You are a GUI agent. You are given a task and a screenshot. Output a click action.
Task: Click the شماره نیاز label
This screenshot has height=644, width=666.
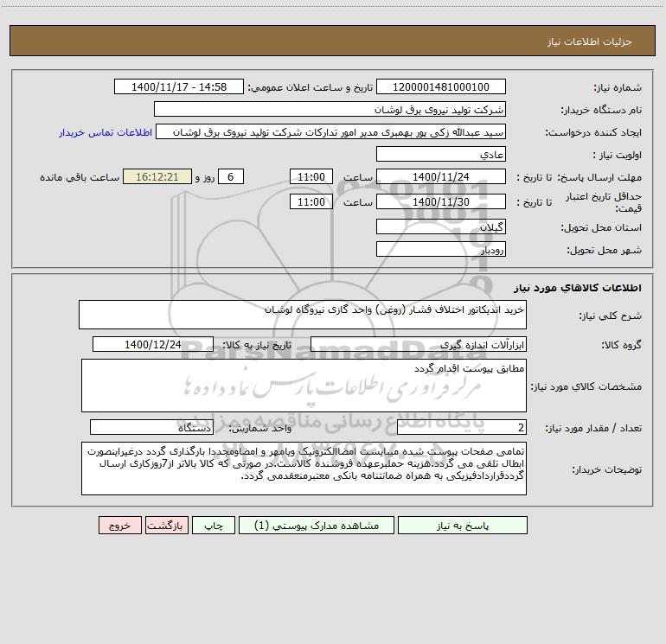(618, 87)
